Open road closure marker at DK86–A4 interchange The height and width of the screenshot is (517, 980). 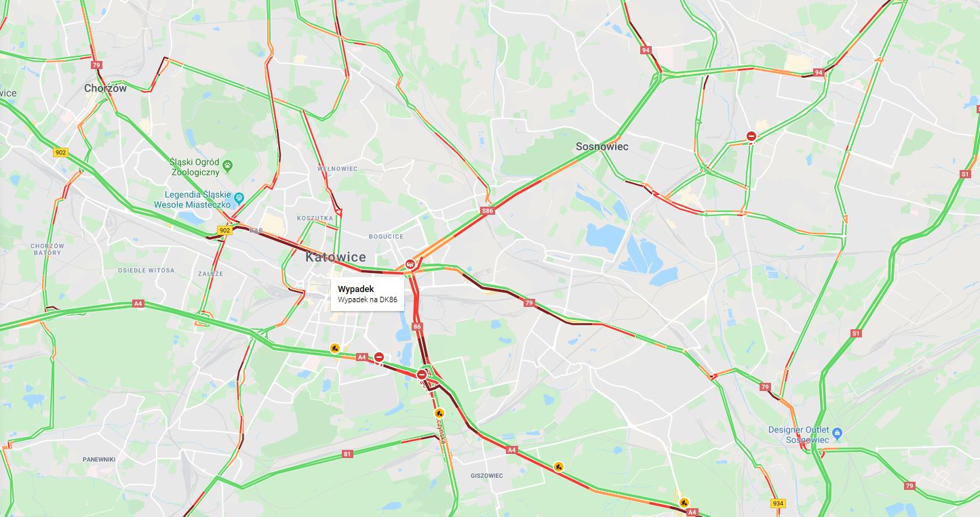(x=422, y=374)
